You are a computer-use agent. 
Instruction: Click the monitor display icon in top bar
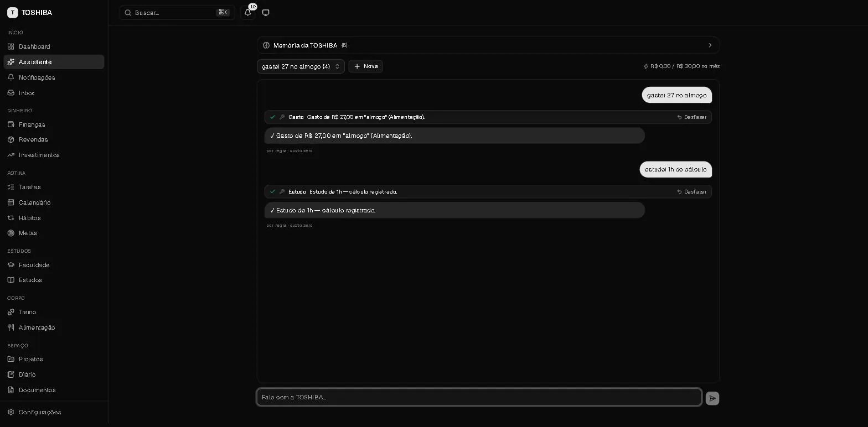pos(266,12)
